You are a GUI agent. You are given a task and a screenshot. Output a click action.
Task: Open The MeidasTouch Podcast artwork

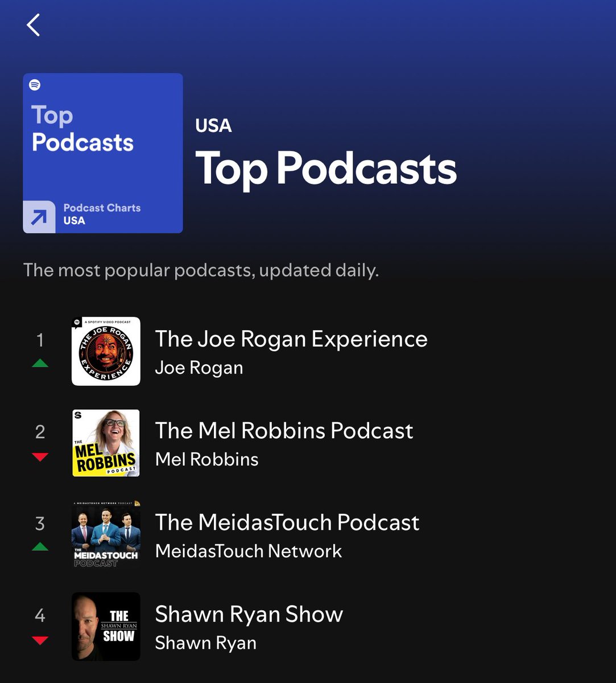click(x=106, y=534)
